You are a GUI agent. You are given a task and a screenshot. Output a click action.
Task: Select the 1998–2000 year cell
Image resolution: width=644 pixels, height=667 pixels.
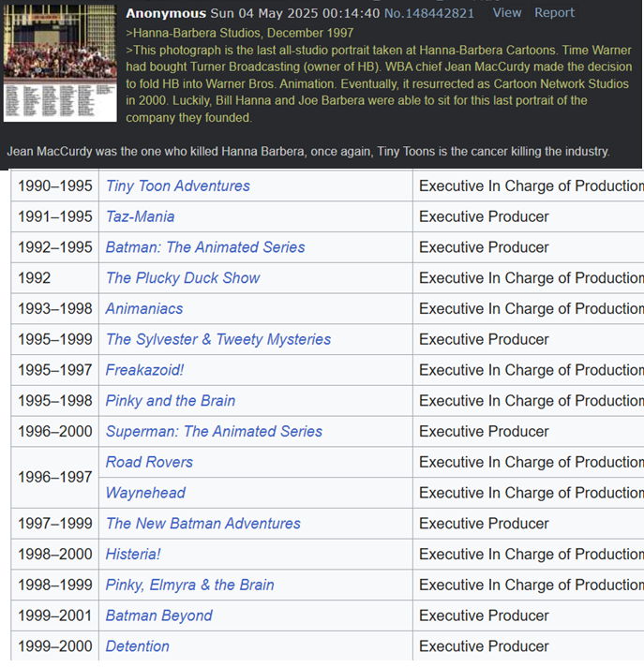(55, 554)
